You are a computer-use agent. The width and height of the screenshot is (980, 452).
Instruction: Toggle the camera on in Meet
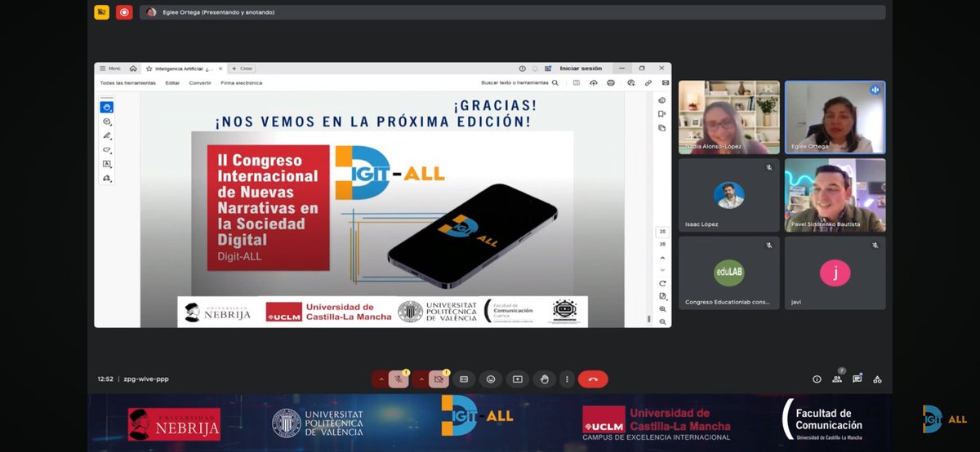click(439, 379)
